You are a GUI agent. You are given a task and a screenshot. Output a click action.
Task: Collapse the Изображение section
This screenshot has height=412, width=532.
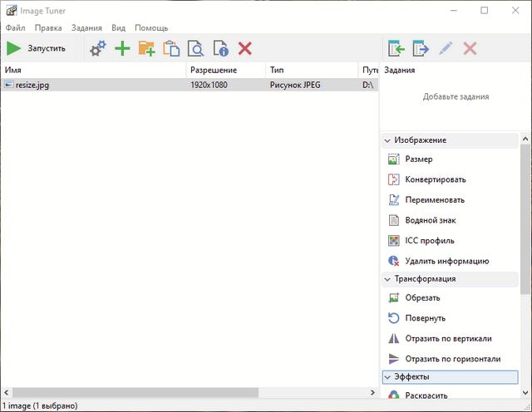pyautogui.click(x=388, y=140)
